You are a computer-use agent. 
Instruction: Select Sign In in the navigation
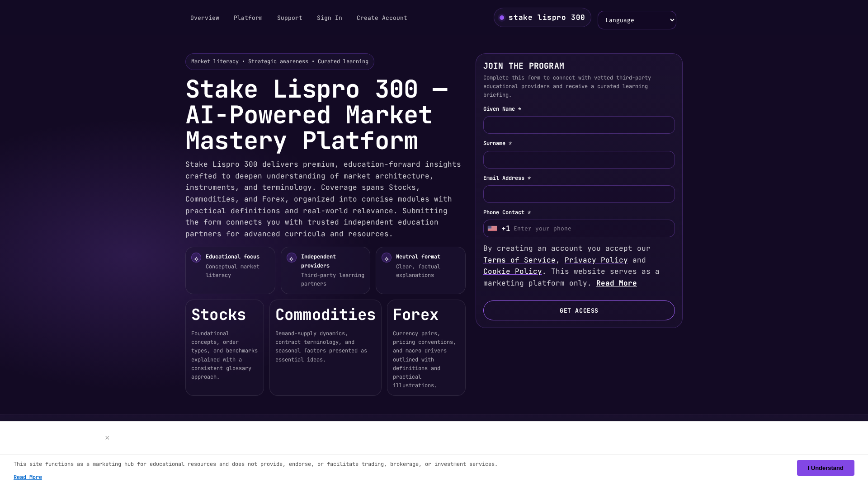click(330, 18)
